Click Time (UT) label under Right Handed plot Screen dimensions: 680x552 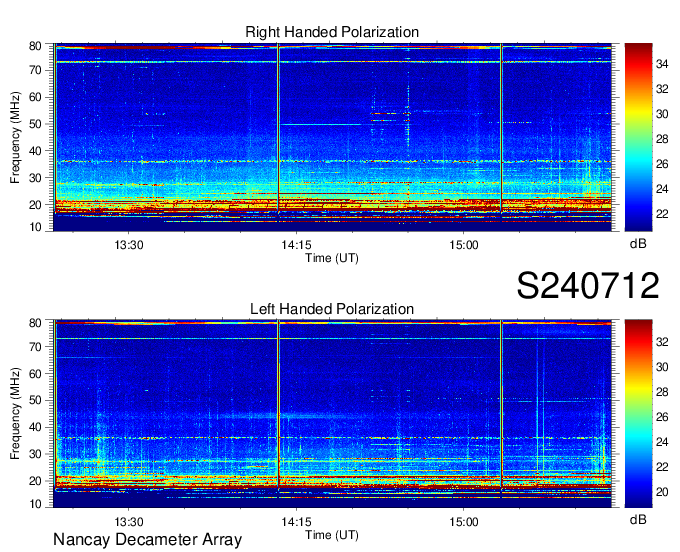tap(332, 258)
